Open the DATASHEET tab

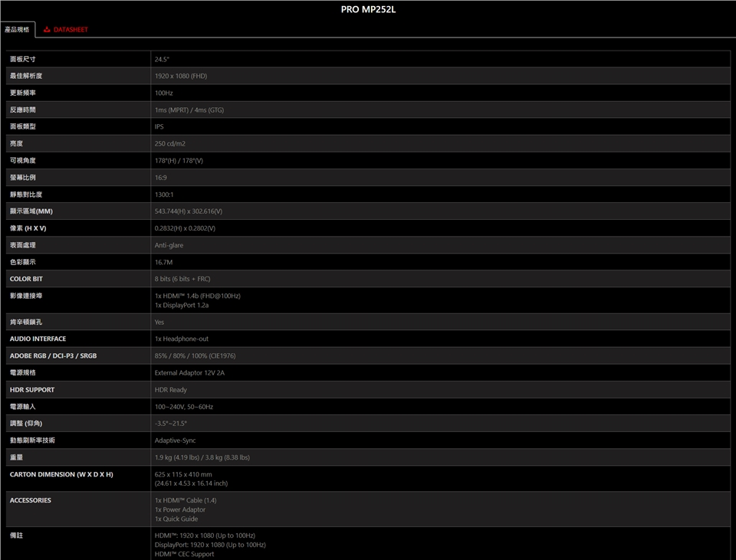coord(70,30)
